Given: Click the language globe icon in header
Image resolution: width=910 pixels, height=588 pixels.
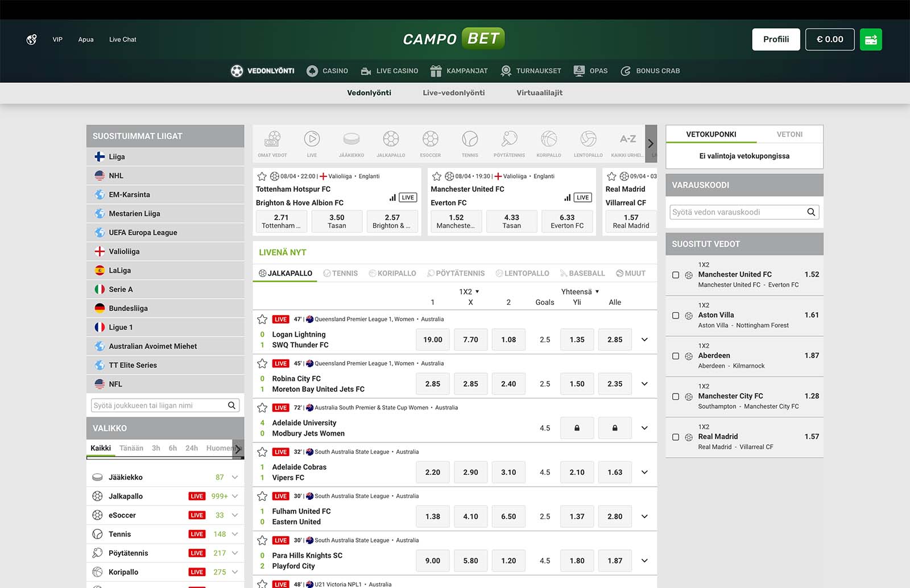Looking at the screenshot, I should click(x=32, y=39).
